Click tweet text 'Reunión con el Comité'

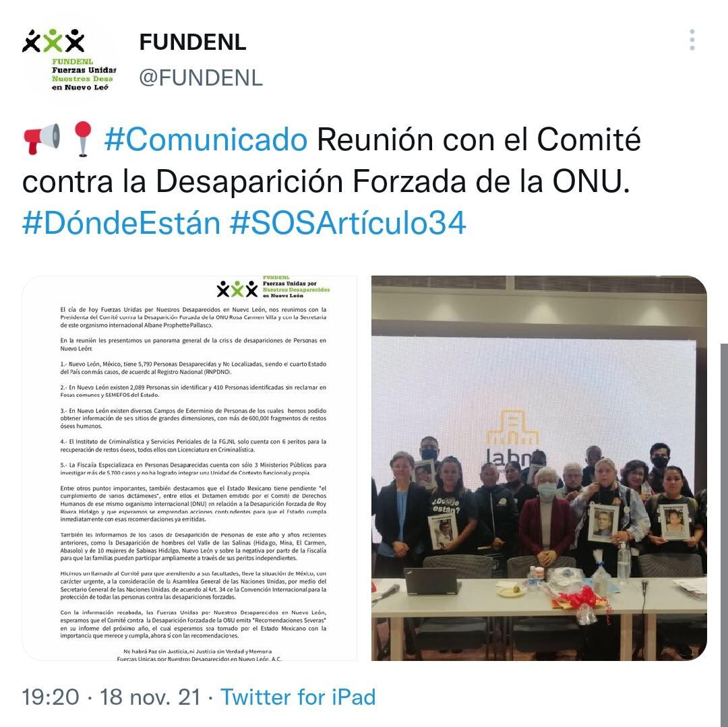click(x=479, y=139)
